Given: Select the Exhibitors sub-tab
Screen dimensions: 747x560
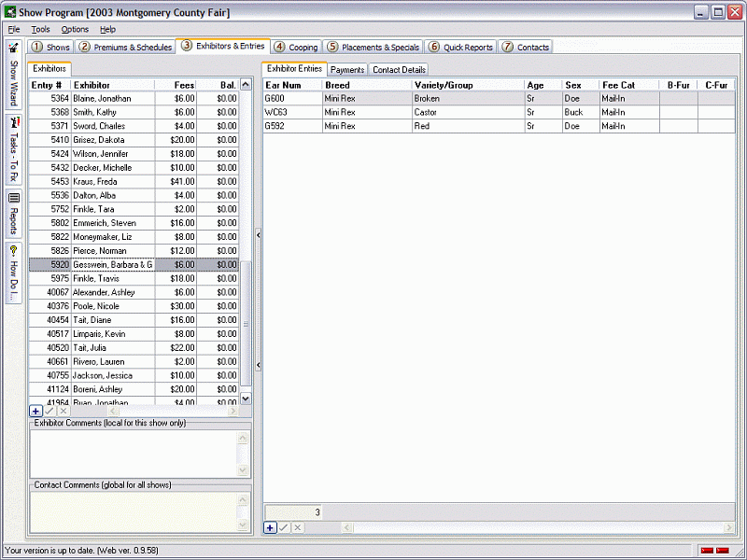Looking at the screenshot, I should click(x=49, y=68).
